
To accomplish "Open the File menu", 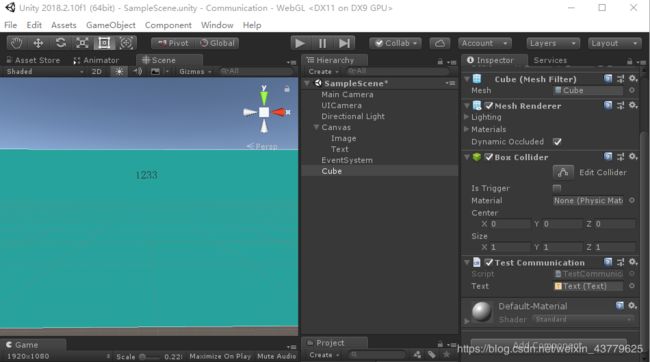I will [11, 25].
